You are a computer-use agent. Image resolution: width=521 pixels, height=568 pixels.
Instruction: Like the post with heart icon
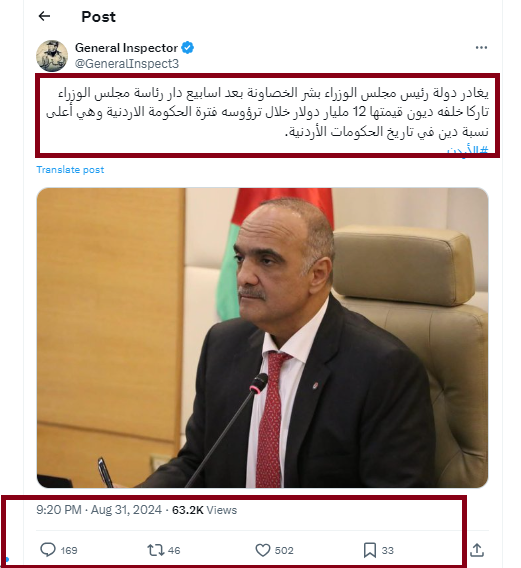click(x=263, y=550)
